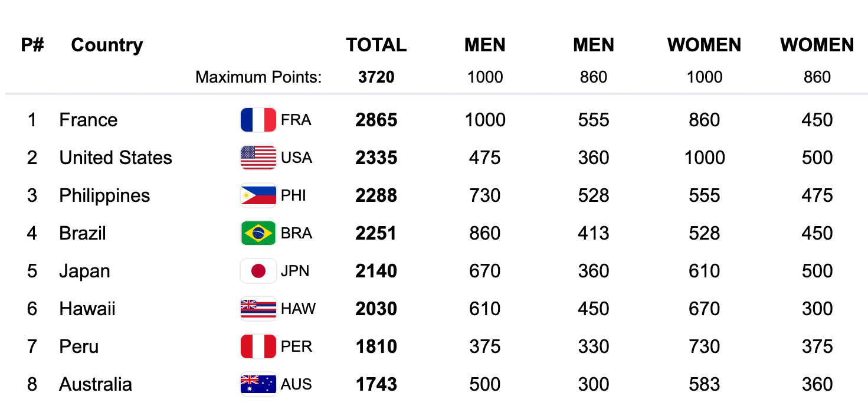Select the Japan flag icon

click(x=258, y=271)
